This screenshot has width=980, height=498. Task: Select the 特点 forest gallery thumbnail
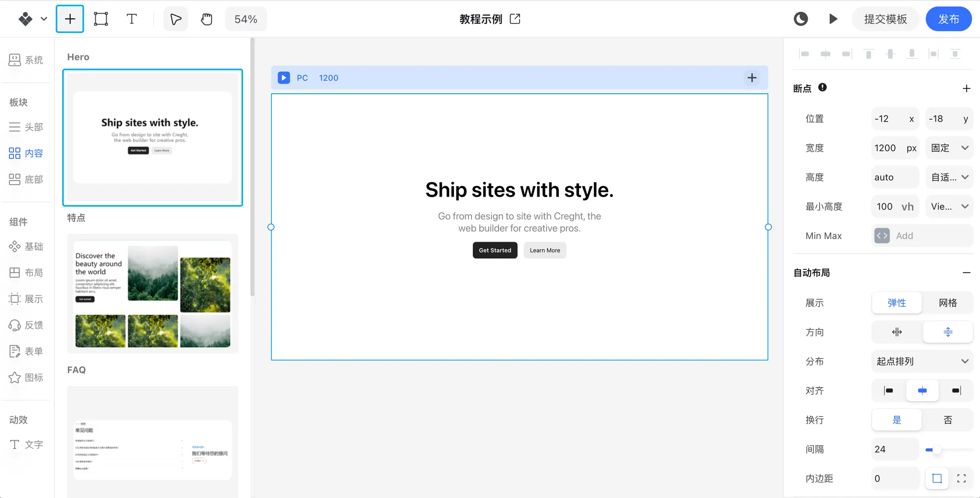click(x=153, y=294)
